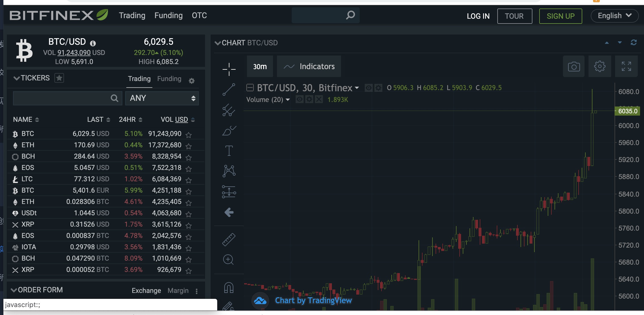Select the Margin order form tab
644x315 pixels.
pos(178,291)
